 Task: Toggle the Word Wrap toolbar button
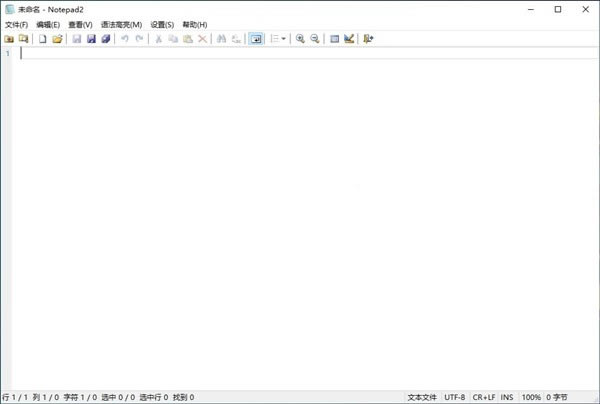[x=256, y=39]
